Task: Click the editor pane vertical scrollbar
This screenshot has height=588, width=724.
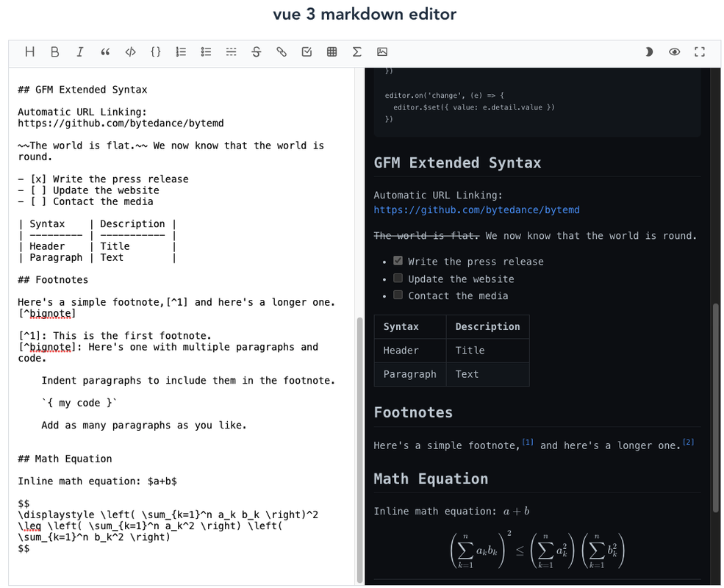Action: pyautogui.click(x=359, y=450)
